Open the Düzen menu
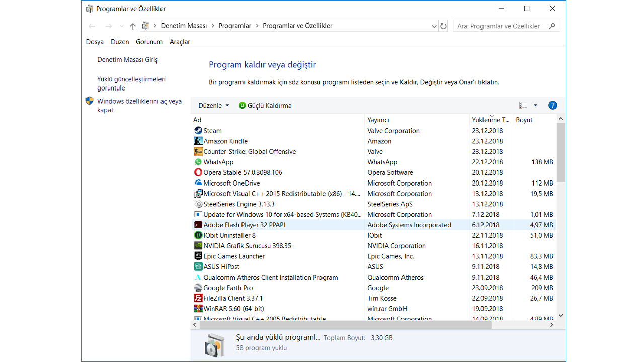 [120, 42]
